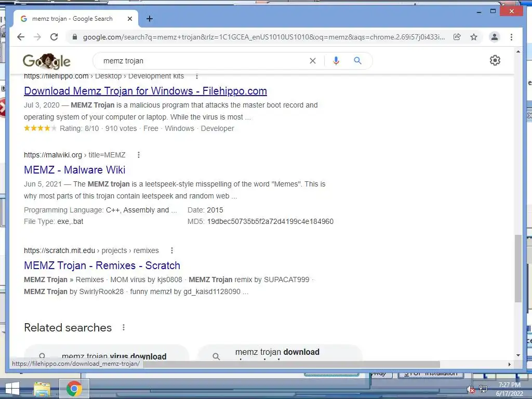Open Download Memz Trojan Filehippo link
Screen dimensions: 532x399
[x=145, y=91]
